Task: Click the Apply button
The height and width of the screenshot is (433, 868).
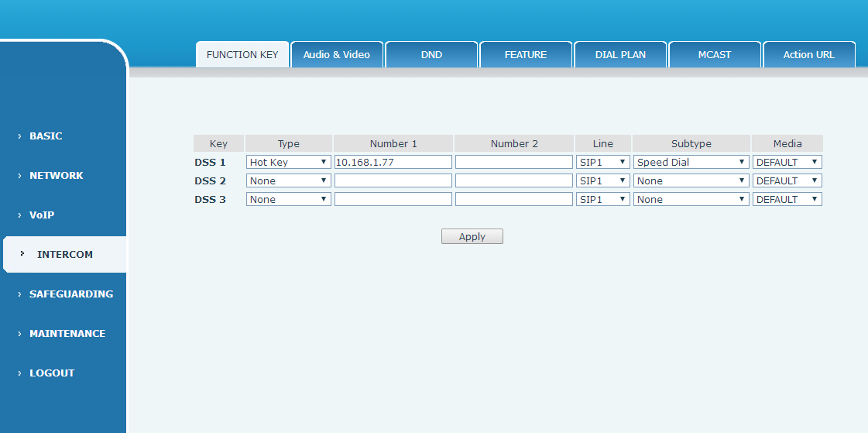Action: pos(472,237)
